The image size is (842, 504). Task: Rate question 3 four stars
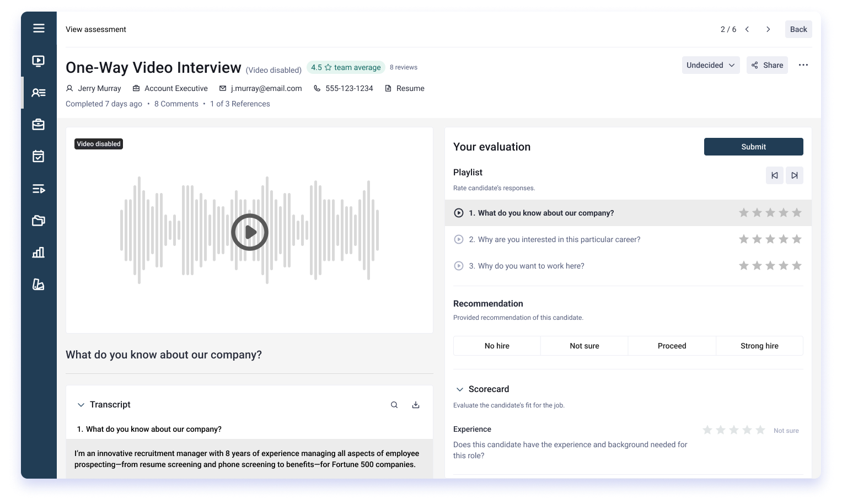[784, 266]
